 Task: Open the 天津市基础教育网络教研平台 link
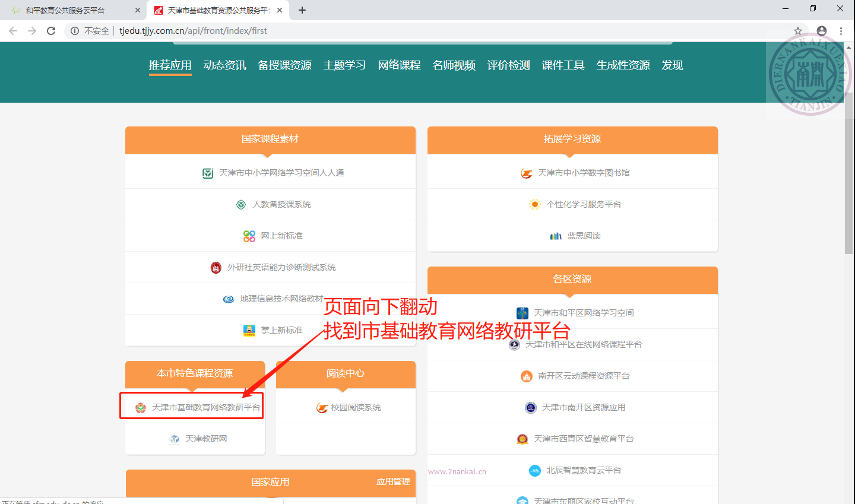pos(206,407)
